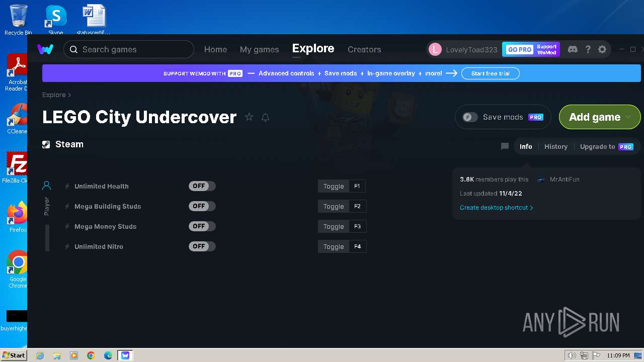Screen dimensions: 644x362
Task: Expand the Add game dropdown arrow
Action: [628, 117]
